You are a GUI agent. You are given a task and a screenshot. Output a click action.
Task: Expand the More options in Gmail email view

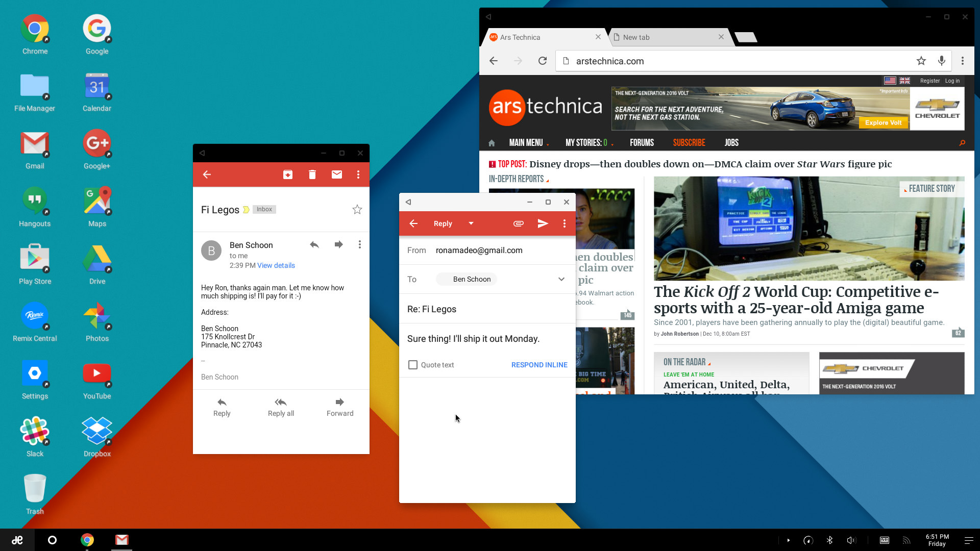pyautogui.click(x=359, y=175)
